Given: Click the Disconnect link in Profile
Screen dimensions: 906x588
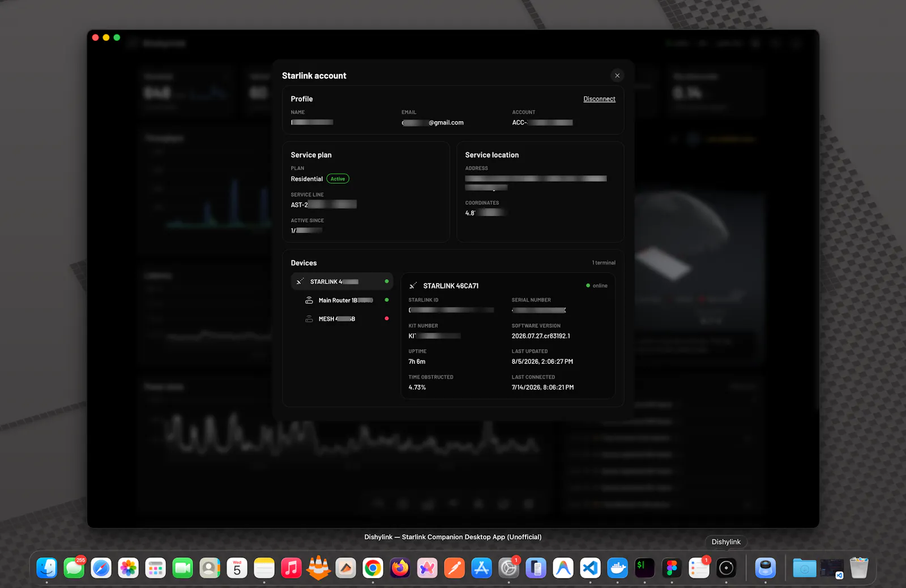Looking at the screenshot, I should pos(599,99).
